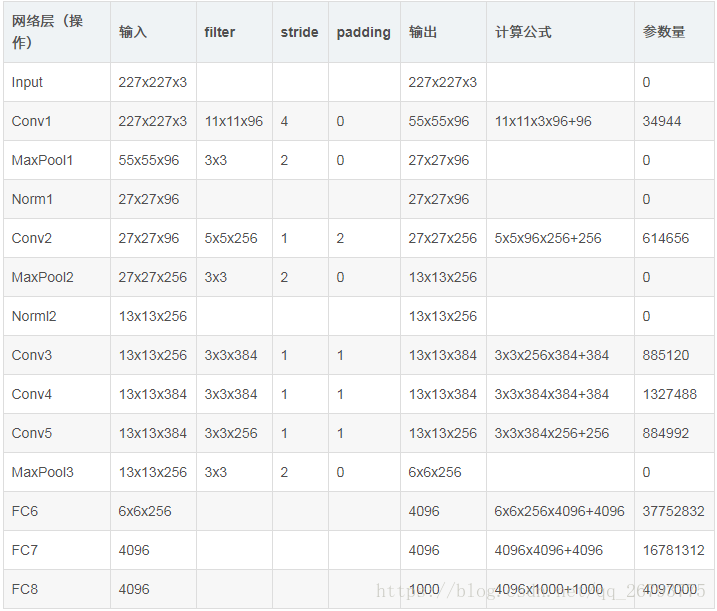Viewport: 717px width, 611px height.
Task: Click the FC8 output value '1000'
Action: [x=424, y=589]
